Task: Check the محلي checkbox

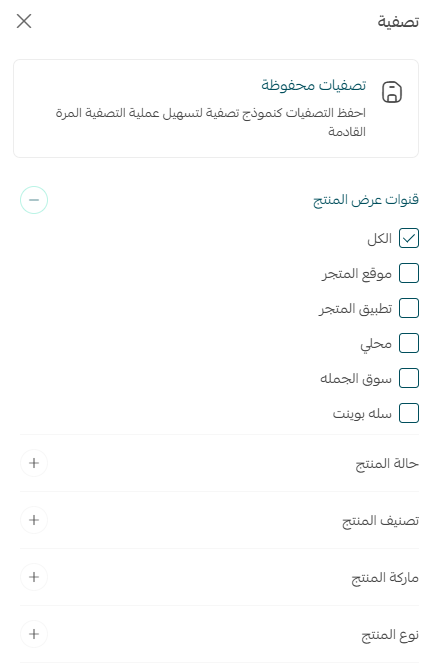Action: (409, 344)
